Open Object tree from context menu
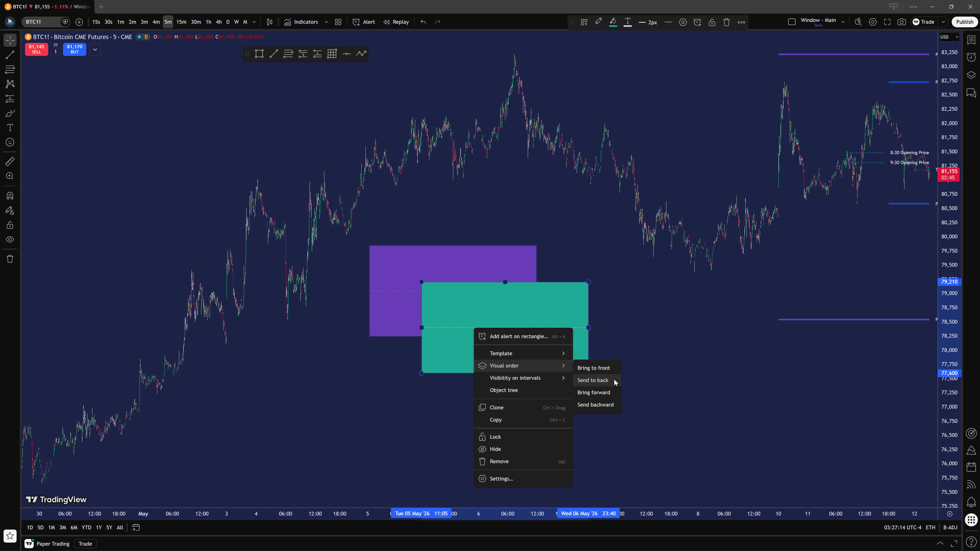980x551 pixels. 523,390
